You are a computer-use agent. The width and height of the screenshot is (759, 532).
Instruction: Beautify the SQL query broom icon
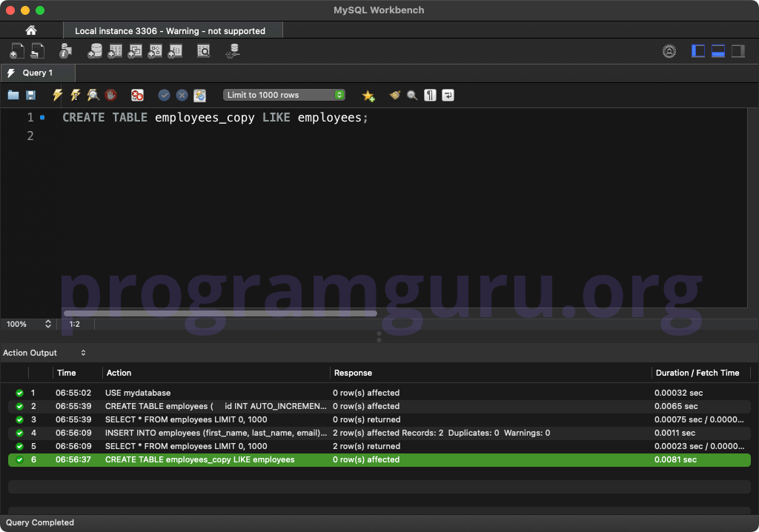[x=395, y=95]
